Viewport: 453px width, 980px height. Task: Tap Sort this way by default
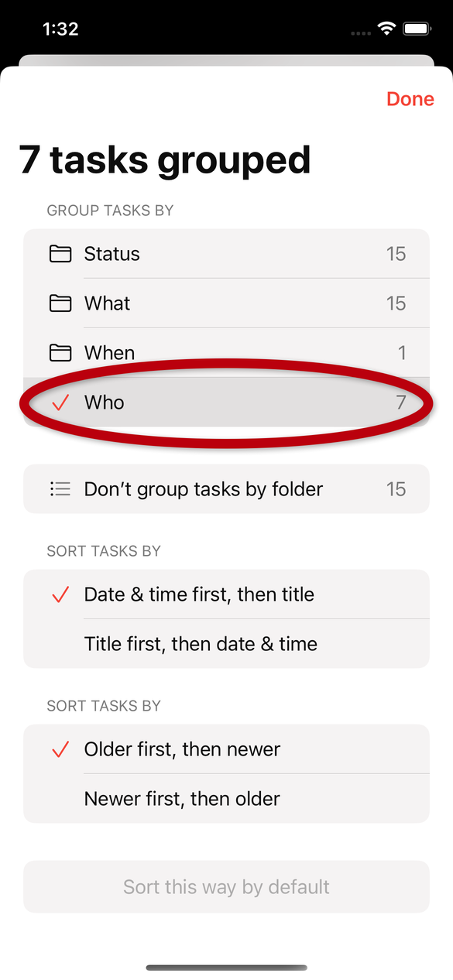226,887
